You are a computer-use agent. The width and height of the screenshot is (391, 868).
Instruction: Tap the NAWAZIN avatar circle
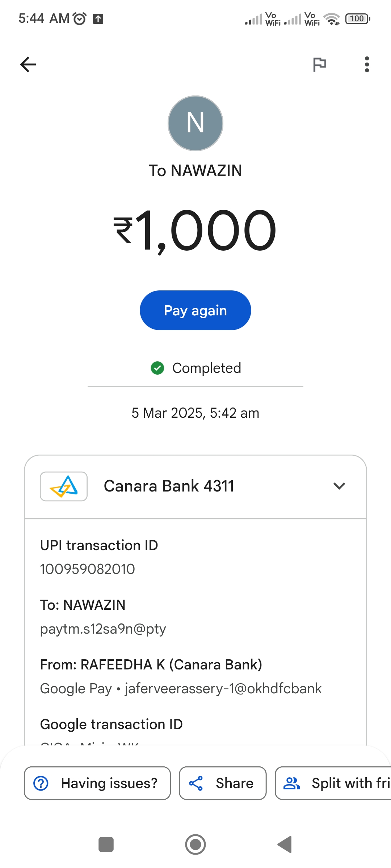[195, 123]
